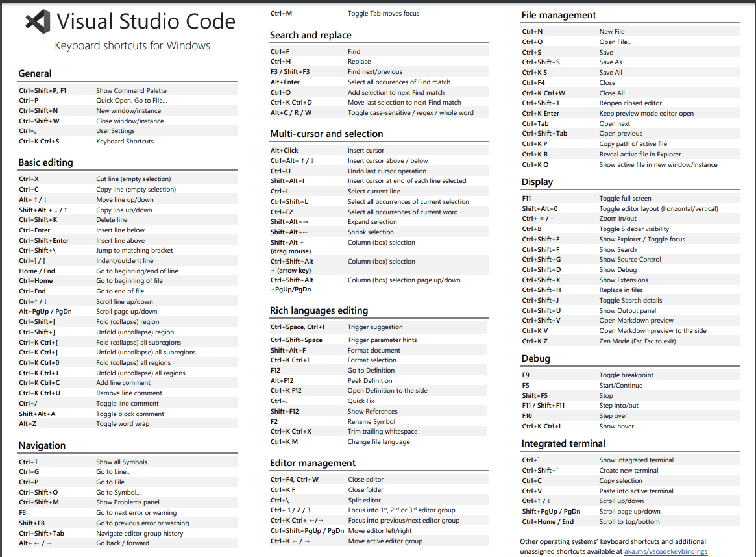Viewport: 756px width, 557px height.
Task: Click 'Scroll to top/bottom' row text
Action: click(629, 522)
